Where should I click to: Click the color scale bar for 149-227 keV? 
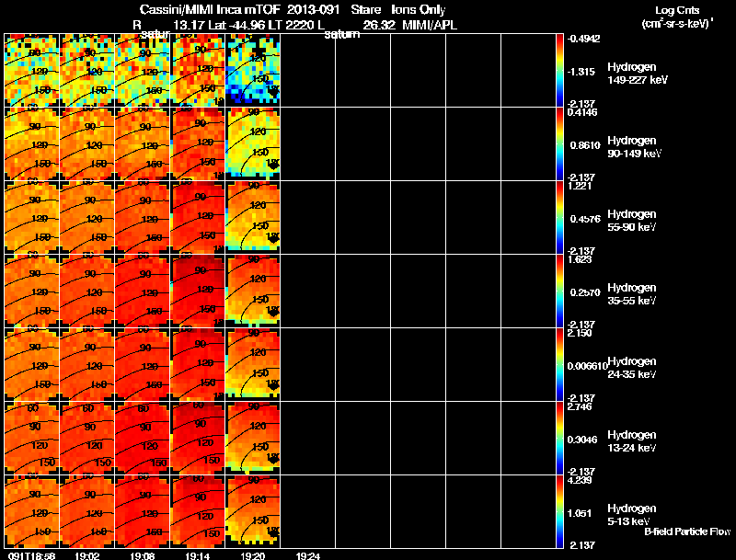[x=559, y=70]
